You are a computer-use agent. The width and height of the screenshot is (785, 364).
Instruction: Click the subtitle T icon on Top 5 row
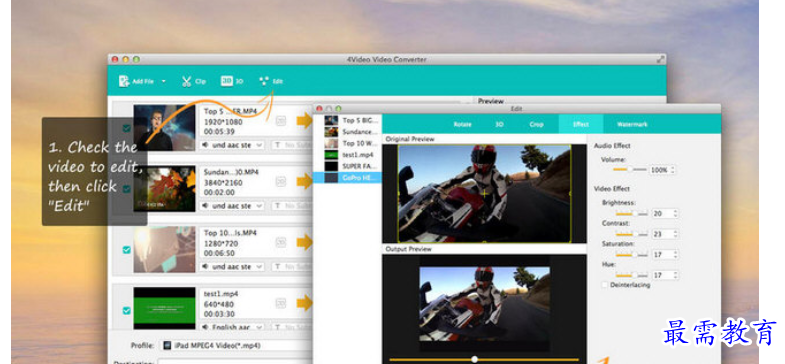[277, 145]
